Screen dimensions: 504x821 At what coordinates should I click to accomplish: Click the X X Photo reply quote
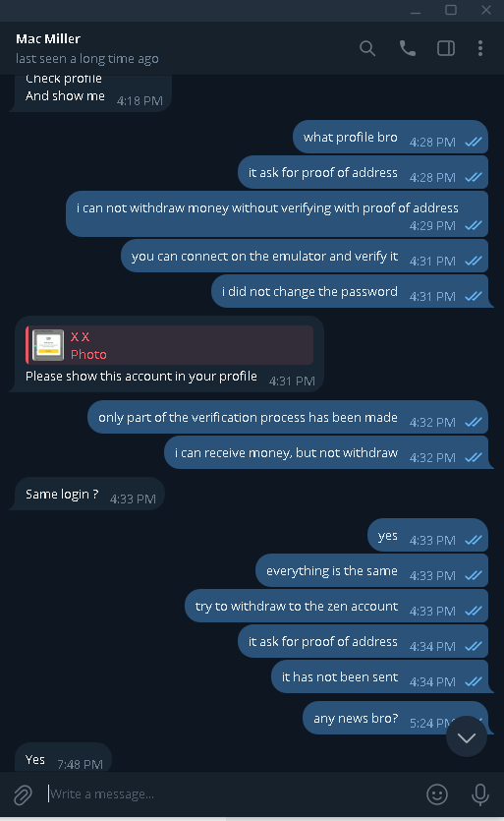(170, 345)
